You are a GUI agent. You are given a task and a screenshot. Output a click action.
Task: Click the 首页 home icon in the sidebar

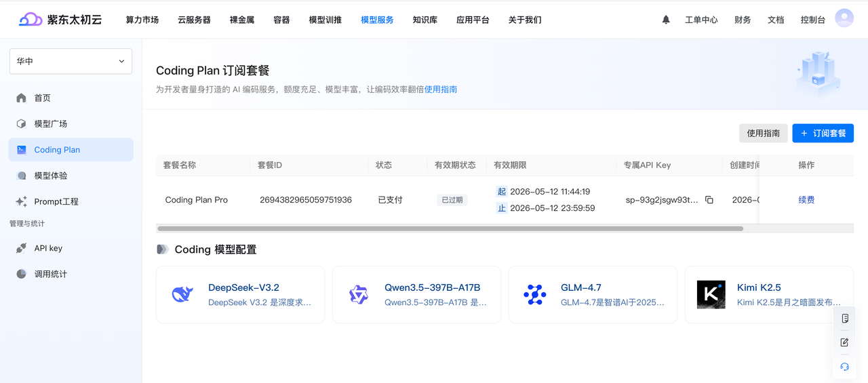(x=21, y=98)
